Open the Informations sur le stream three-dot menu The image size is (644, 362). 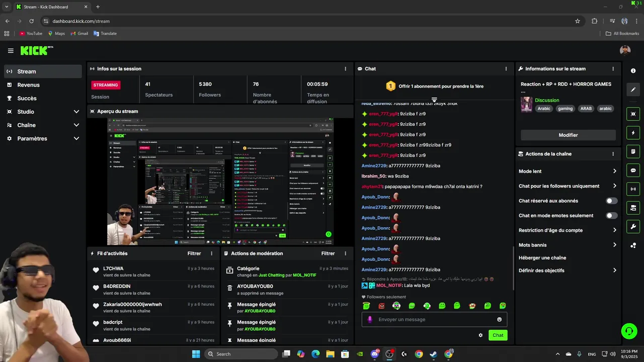tap(613, 69)
